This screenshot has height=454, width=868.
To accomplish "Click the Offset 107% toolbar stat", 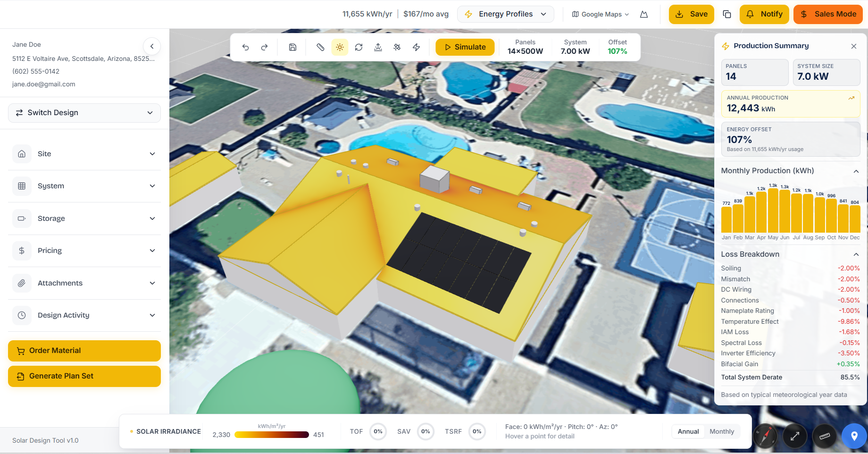I will click(617, 47).
